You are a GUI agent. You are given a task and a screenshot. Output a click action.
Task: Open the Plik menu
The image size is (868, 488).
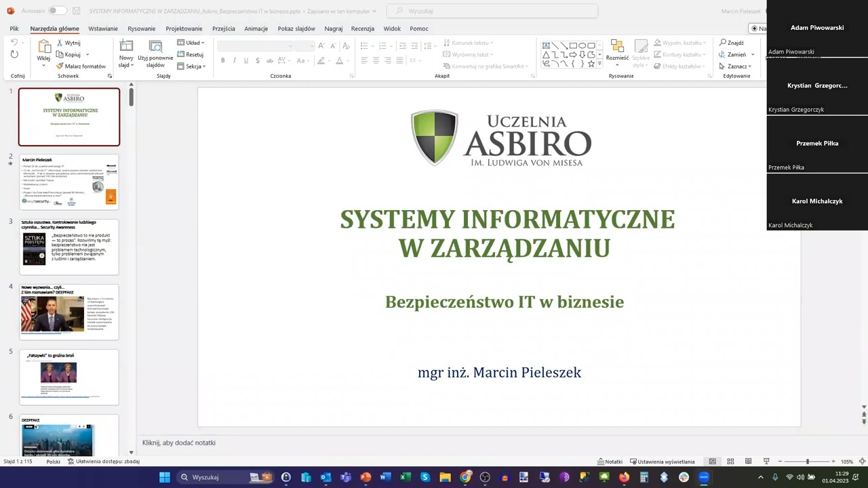(x=14, y=28)
